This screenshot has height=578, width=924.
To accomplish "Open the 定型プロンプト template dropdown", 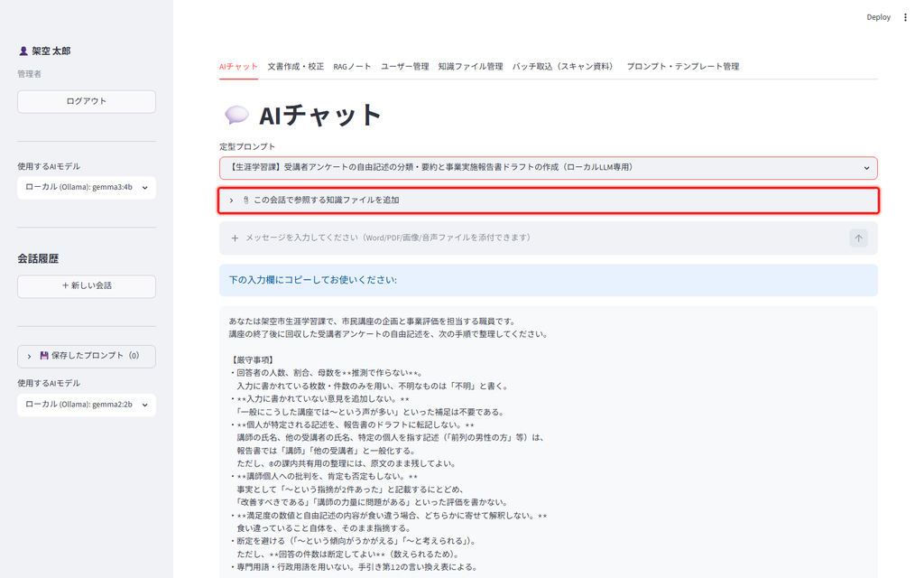I will 548,167.
